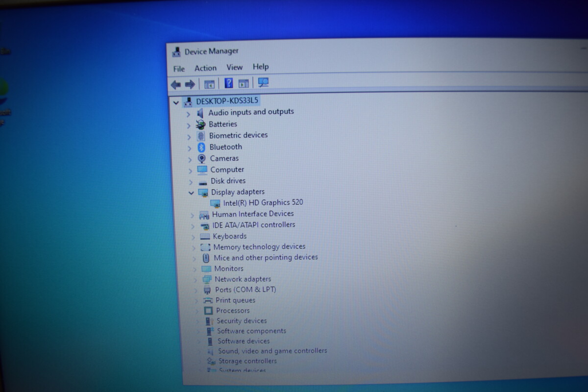Click the Intel(R) HD Graphics 520 device icon
588x392 pixels.
[x=215, y=203]
